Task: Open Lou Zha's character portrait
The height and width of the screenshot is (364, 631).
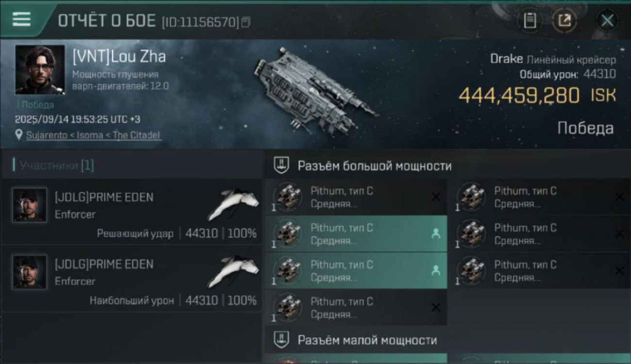Action: tap(40, 70)
